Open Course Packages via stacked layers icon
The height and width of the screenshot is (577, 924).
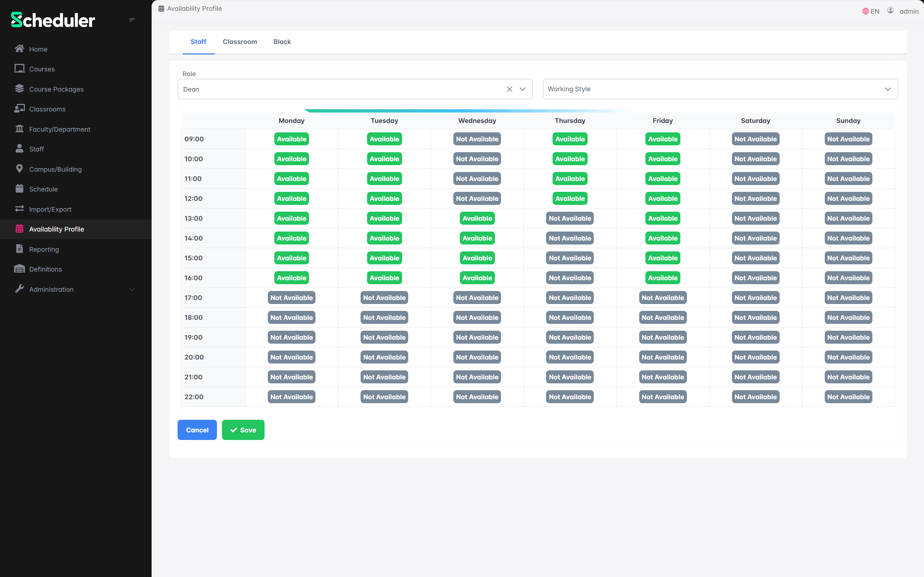pos(19,89)
